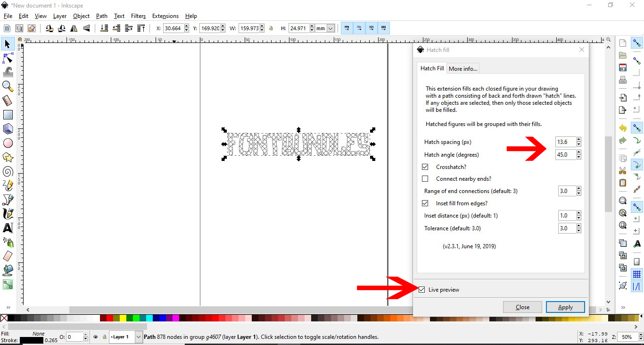Decrease Hatch angle with down stepper
This screenshot has height=345, width=644.
point(579,157)
